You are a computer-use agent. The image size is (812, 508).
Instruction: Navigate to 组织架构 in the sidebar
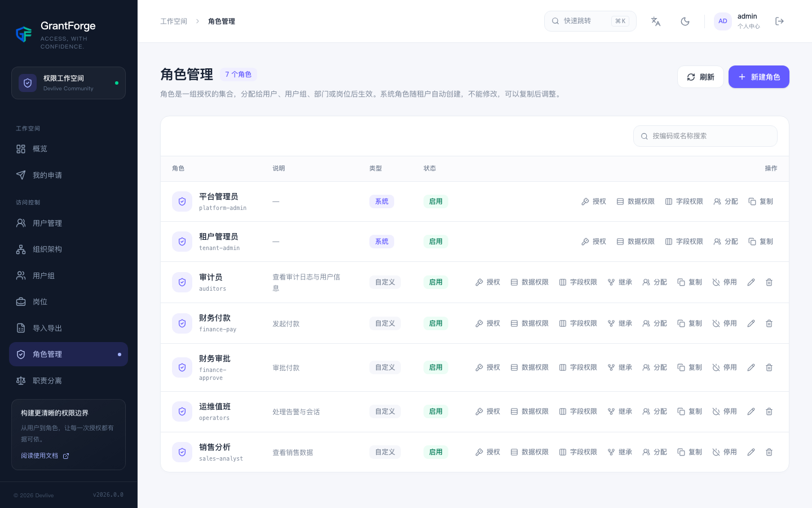pos(68,249)
